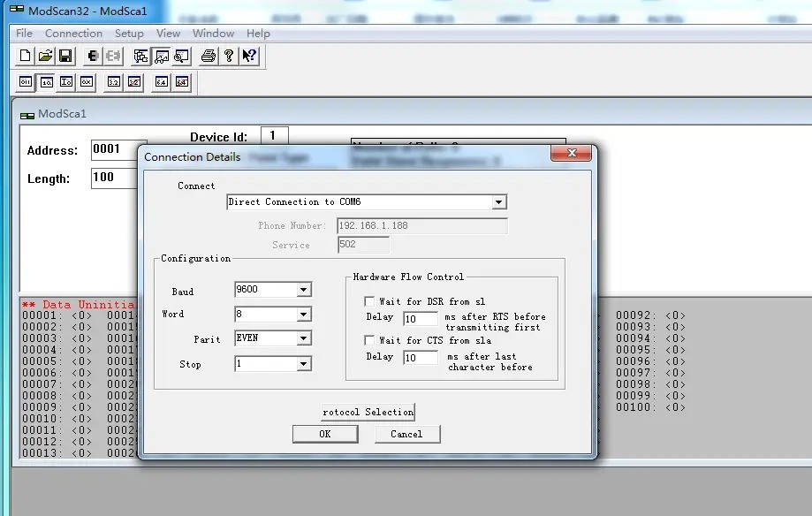Click data row 00092: <0>
The width and height of the screenshot is (812, 516).
click(651, 315)
